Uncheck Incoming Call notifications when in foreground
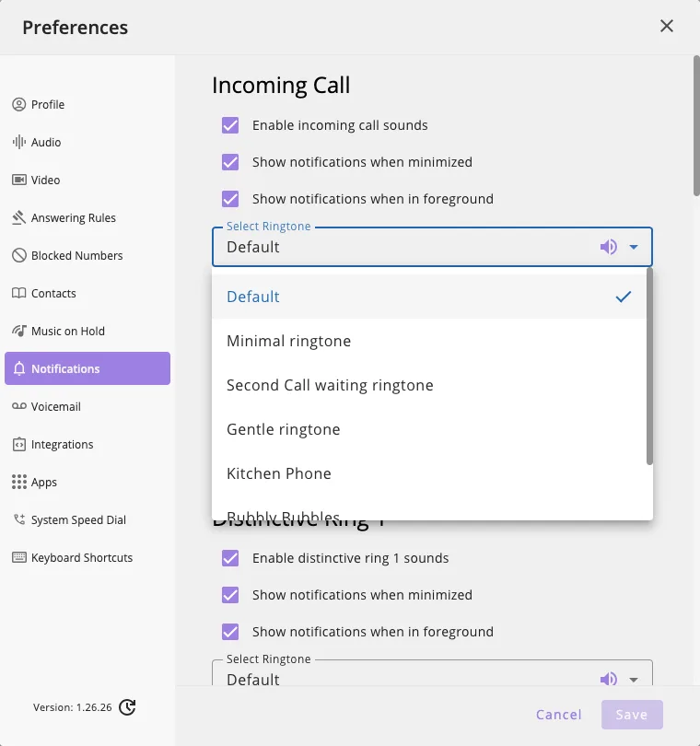This screenshot has height=746, width=700. coord(230,199)
